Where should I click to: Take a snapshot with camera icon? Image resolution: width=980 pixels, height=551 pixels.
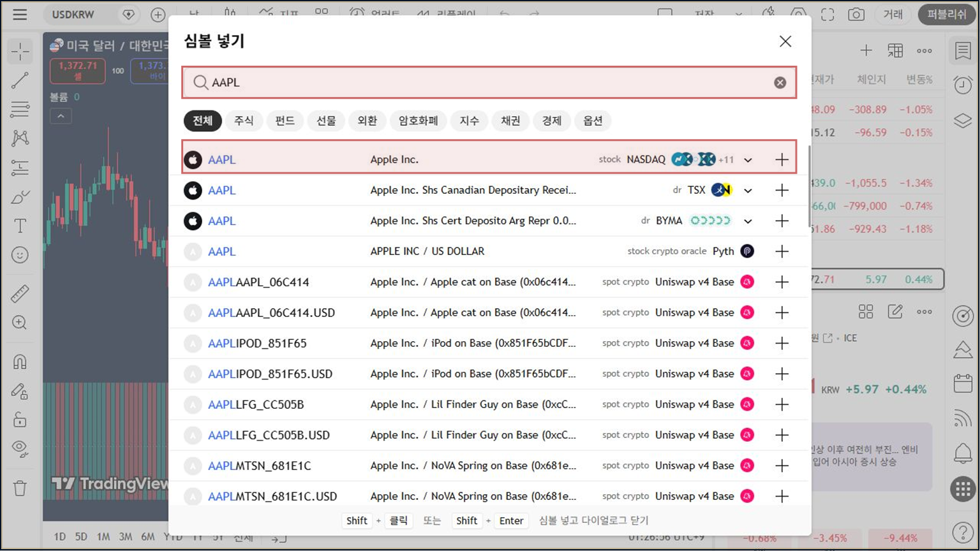click(856, 14)
